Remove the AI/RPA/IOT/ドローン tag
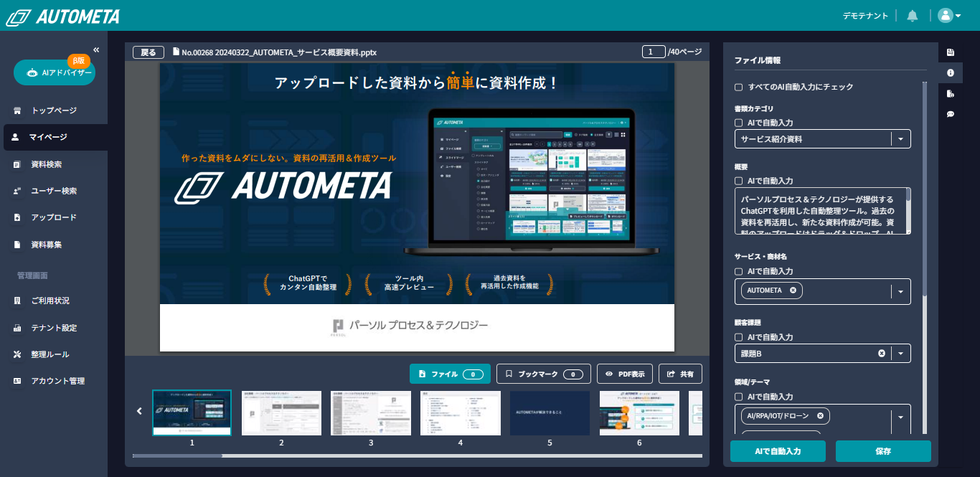 pos(819,416)
